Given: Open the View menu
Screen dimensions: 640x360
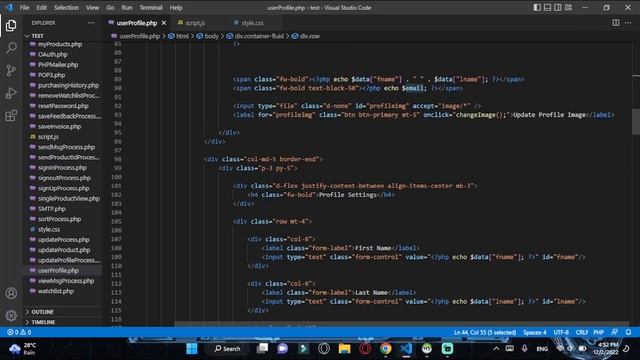Looking at the screenshot, I should coord(92,7).
